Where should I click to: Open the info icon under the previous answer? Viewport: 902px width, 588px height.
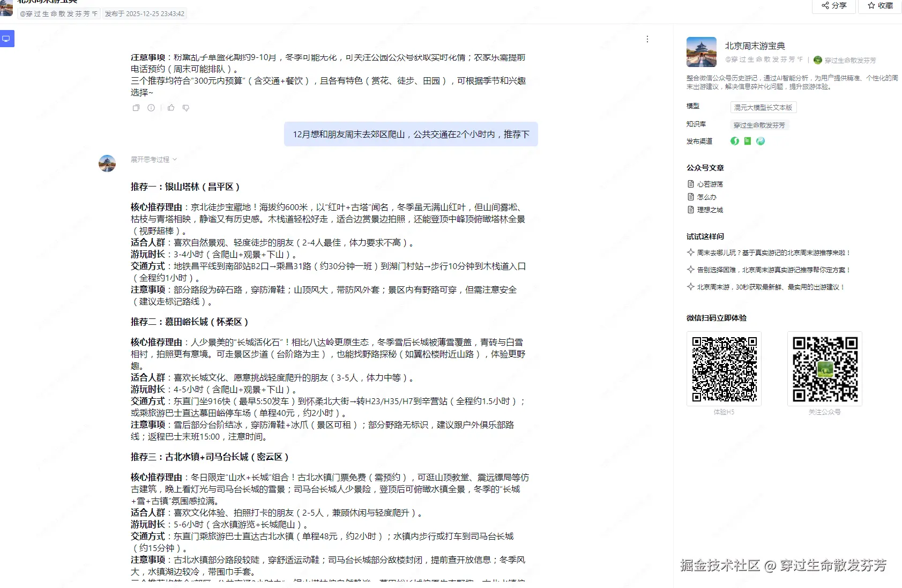pyautogui.click(x=151, y=108)
